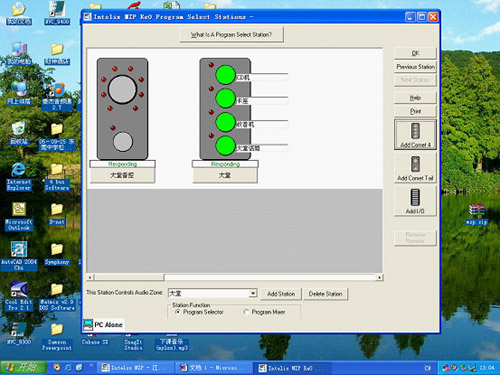
Task: Open the 4 bus Software folder
Action: (57, 177)
